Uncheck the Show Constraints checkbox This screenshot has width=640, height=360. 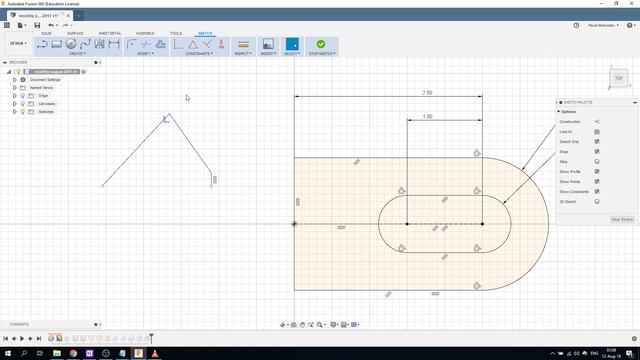[597, 191]
